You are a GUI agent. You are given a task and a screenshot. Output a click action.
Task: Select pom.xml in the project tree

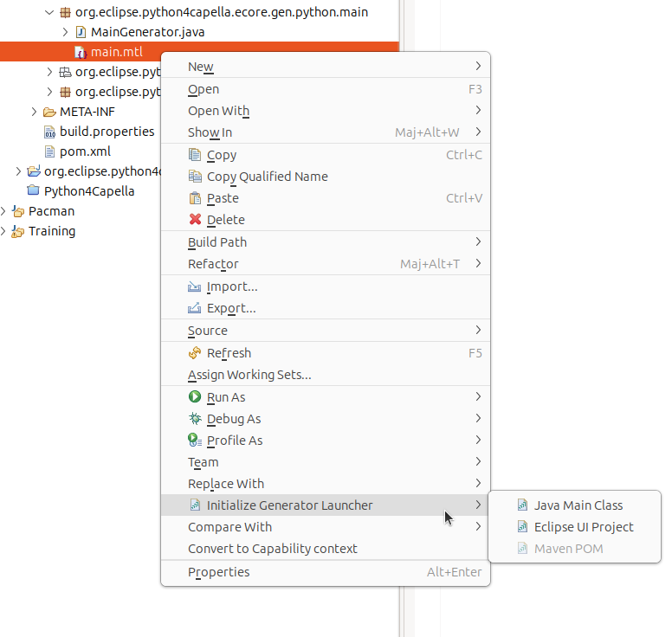click(85, 151)
